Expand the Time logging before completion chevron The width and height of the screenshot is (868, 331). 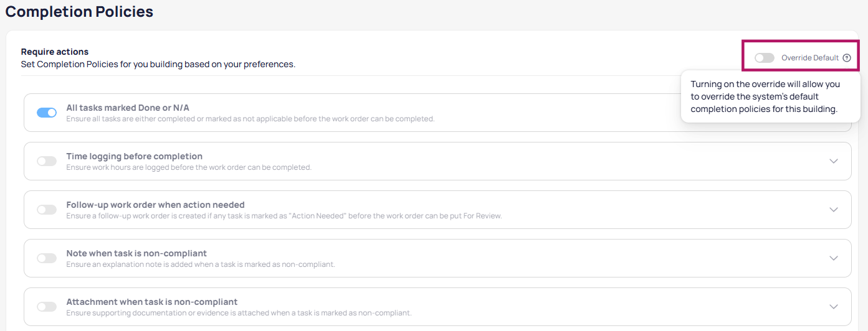(834, 161)
